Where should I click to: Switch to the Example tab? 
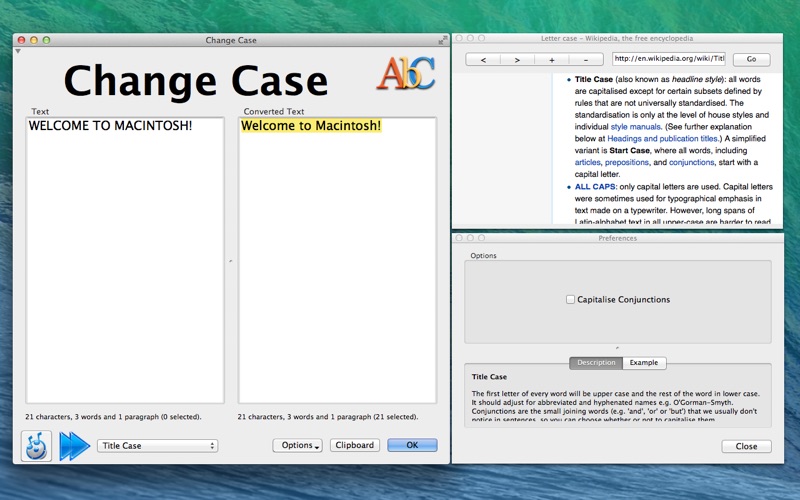click(644, 363)
